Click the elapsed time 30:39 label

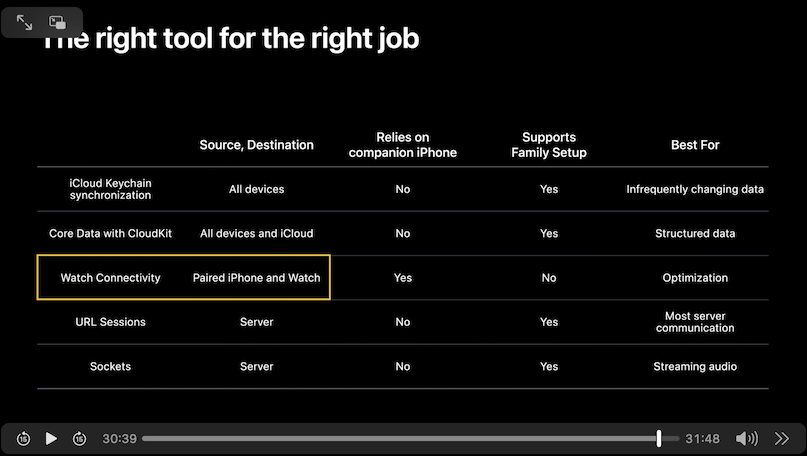click(119, 439)
